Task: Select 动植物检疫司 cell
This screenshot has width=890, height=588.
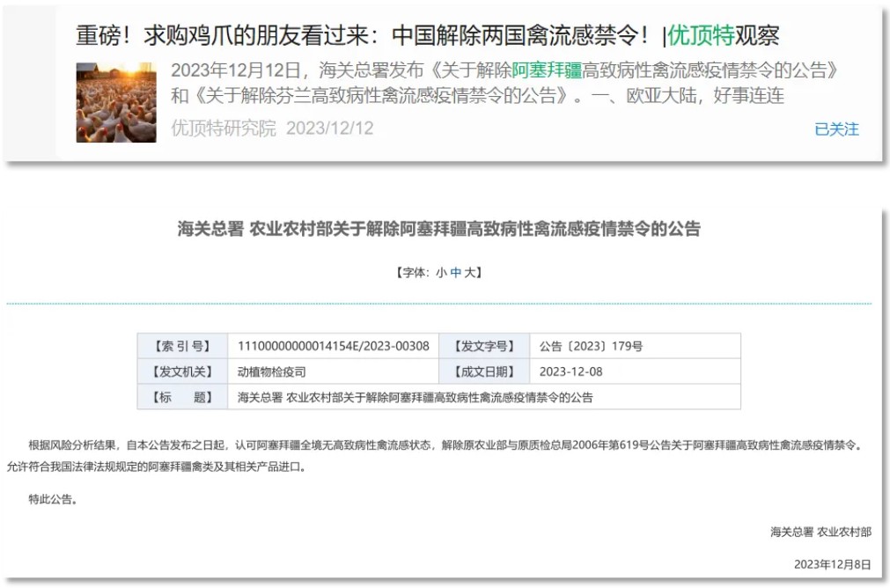Action: pos(334,371)
